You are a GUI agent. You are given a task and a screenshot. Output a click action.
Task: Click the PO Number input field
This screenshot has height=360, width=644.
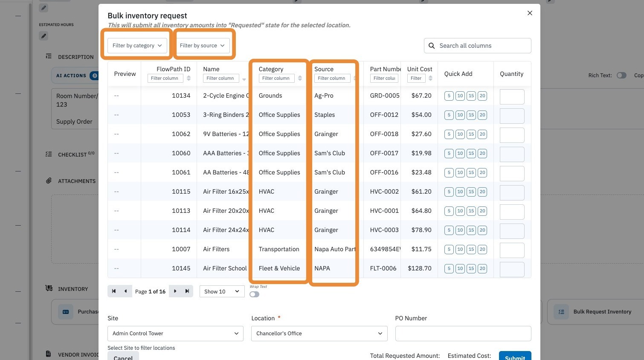pyautogui.click(x=463, y=334)
